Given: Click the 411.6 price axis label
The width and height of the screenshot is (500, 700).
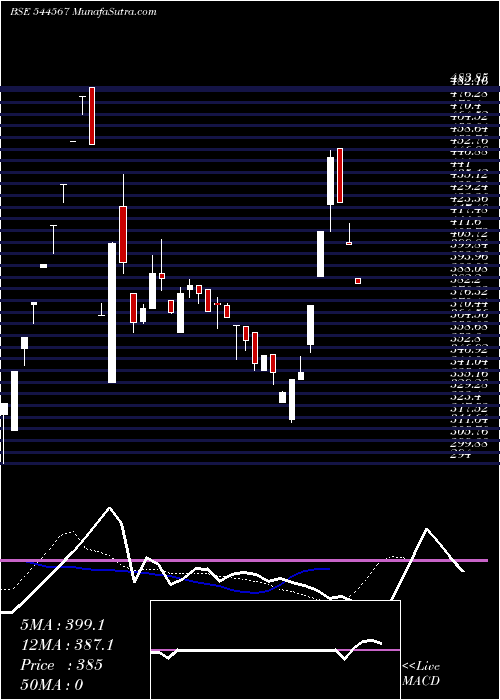Looking at the screenshot, I should (466, 222).
